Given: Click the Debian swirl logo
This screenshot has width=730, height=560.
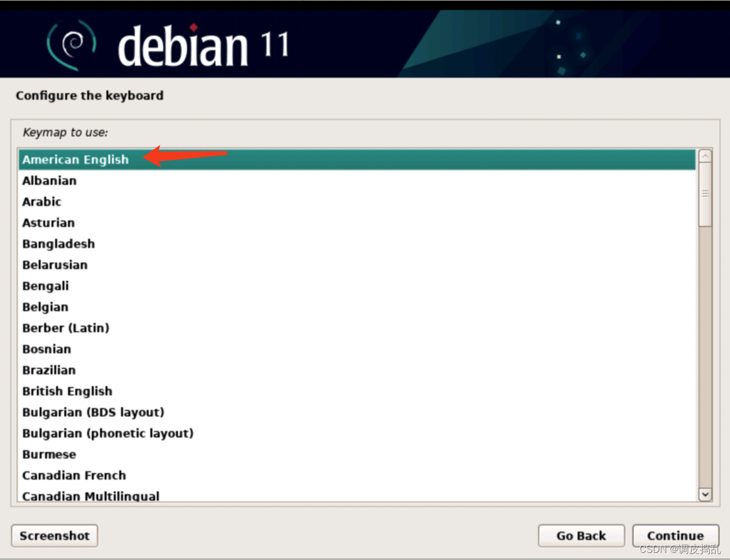Looking at the screenshot, I should click(73, 43).
